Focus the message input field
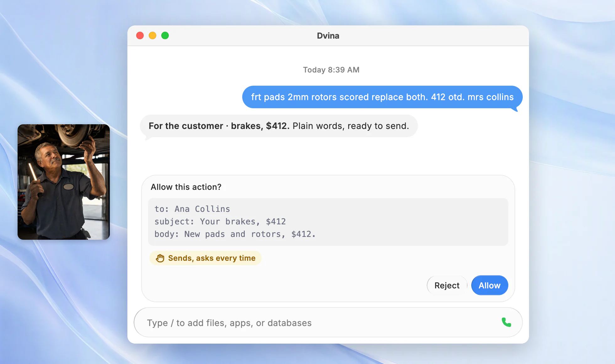The height and width of the screenshot is (364, 615). coord(328,322)
